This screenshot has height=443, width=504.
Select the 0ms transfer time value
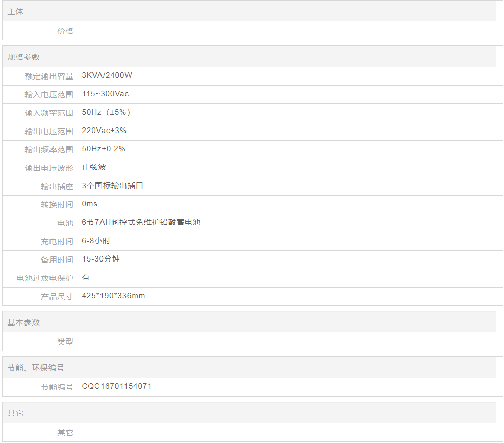click(90, 204)
